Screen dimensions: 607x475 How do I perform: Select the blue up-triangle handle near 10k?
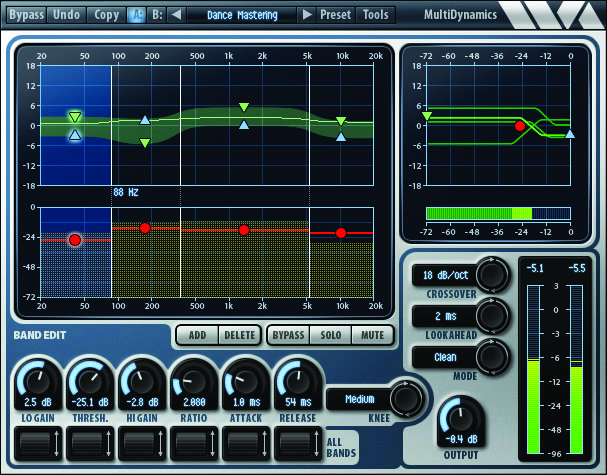(341, 136)
